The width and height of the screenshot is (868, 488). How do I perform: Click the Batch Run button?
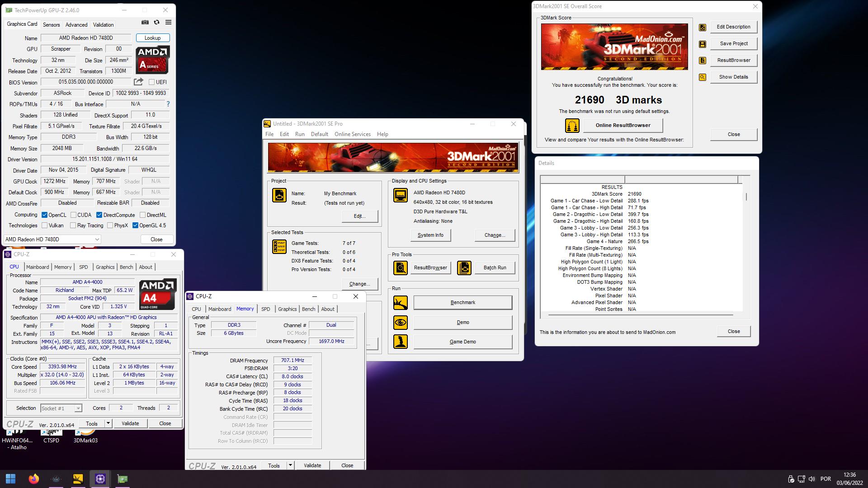(495, 268)
